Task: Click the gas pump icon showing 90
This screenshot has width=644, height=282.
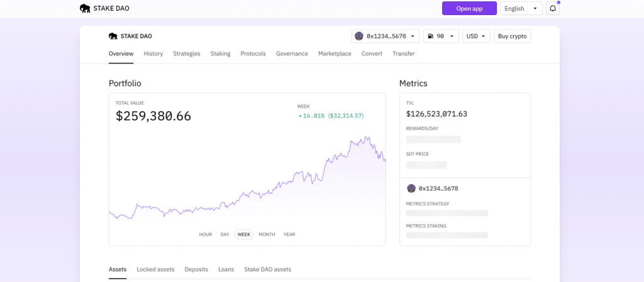Action: 430,36
